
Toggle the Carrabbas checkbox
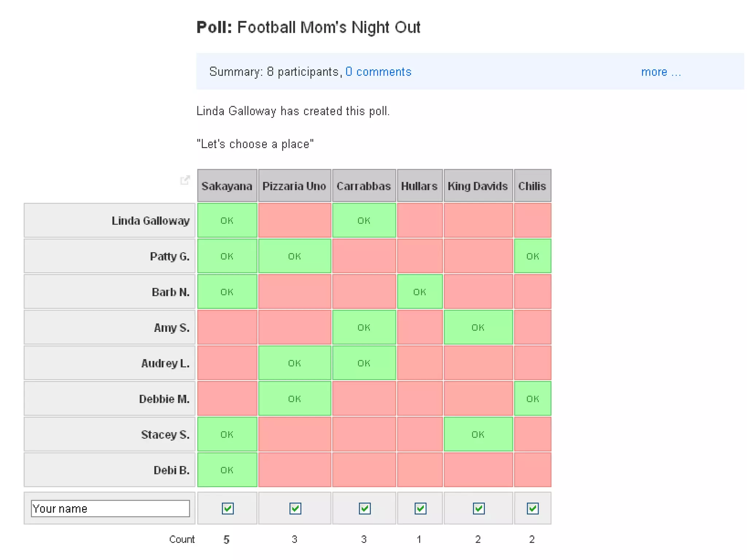tap(364, 508)
